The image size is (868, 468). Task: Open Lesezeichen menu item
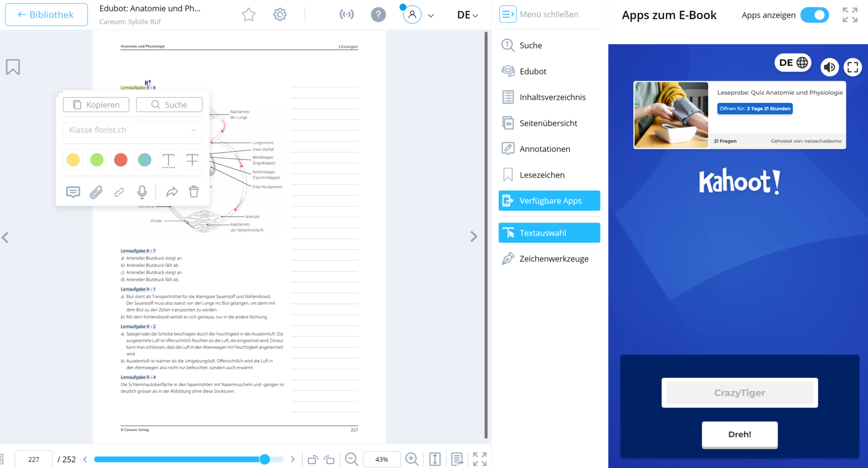coord(549,175)
